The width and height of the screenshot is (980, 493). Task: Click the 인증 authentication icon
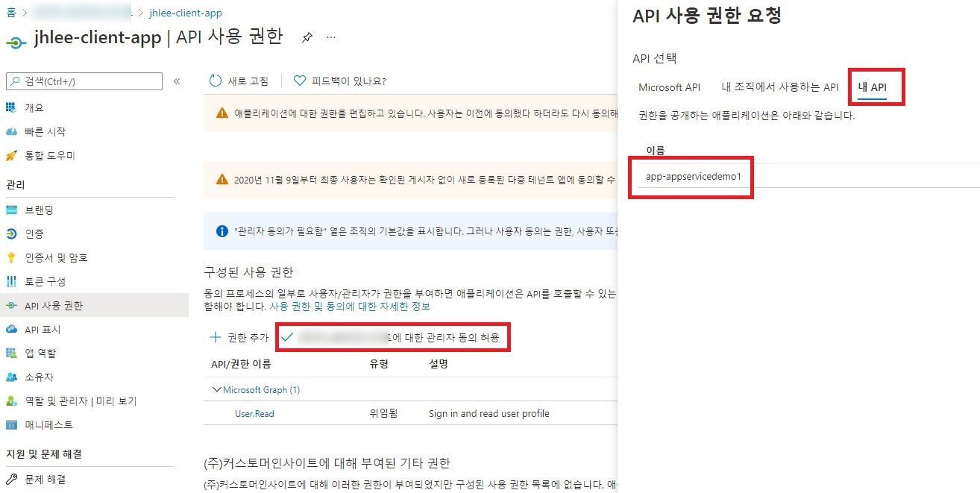click(x=11, y=233)
